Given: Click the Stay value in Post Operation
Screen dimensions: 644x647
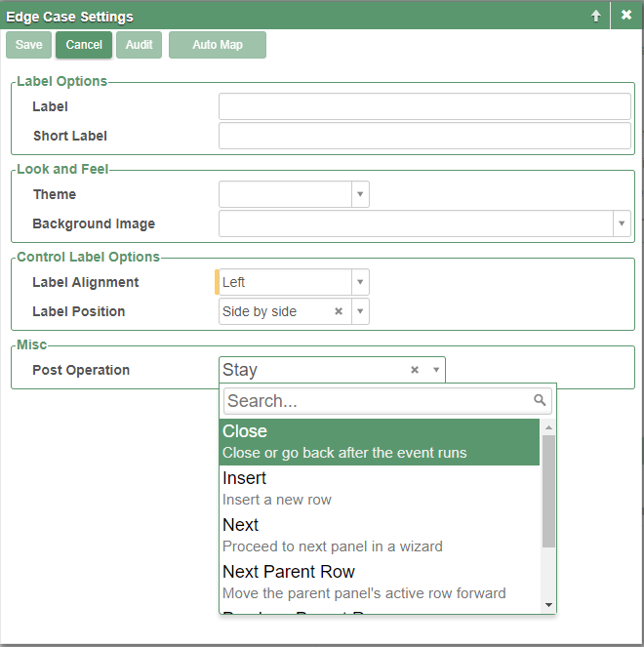Looking at the screenshot, I should tap(240, 370).
